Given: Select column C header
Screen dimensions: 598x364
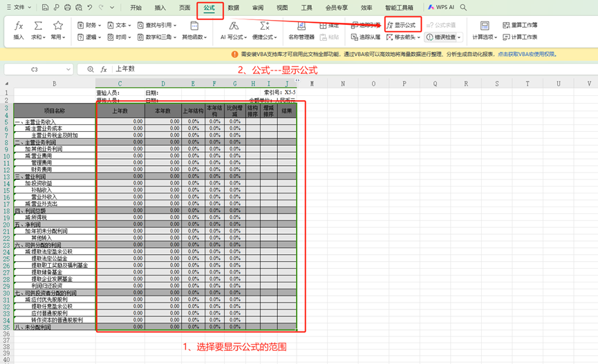Looking at the screenshot, I should click(120, 84).
